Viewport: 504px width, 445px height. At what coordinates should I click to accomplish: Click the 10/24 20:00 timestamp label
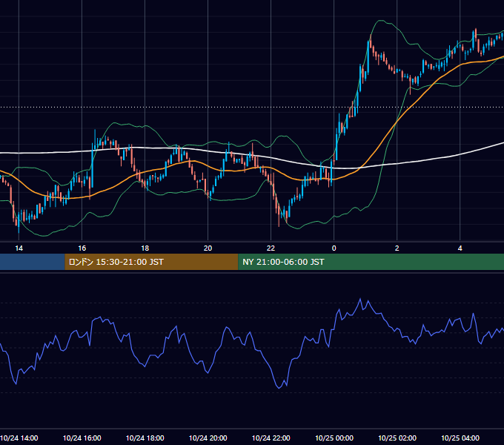pyautogui.click(x=208, y=438)
